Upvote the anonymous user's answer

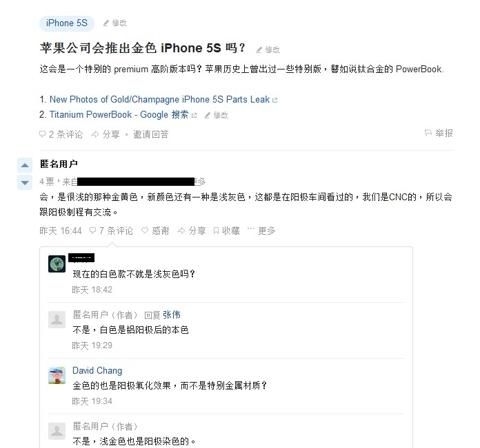(x=25, y=165)
